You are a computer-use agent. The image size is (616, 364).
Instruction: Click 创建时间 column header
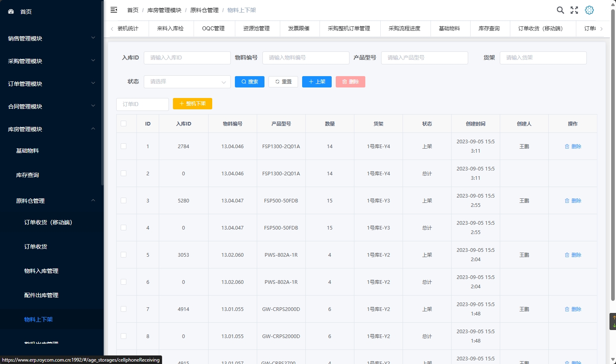(475, 124)
